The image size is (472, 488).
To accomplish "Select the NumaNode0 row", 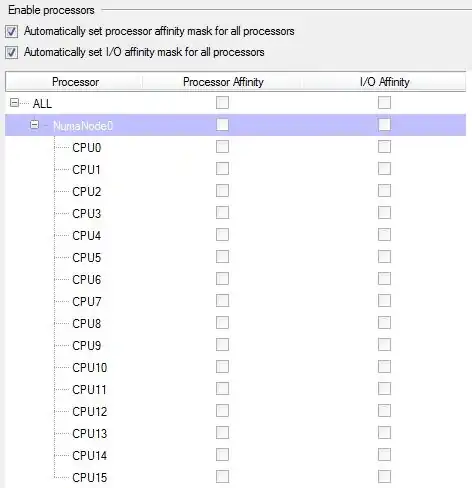I will (235, 125).
